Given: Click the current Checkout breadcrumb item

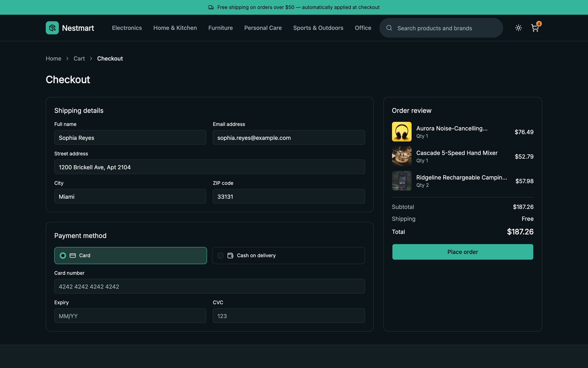Looking at the screenshot, I should click(110, 58).
